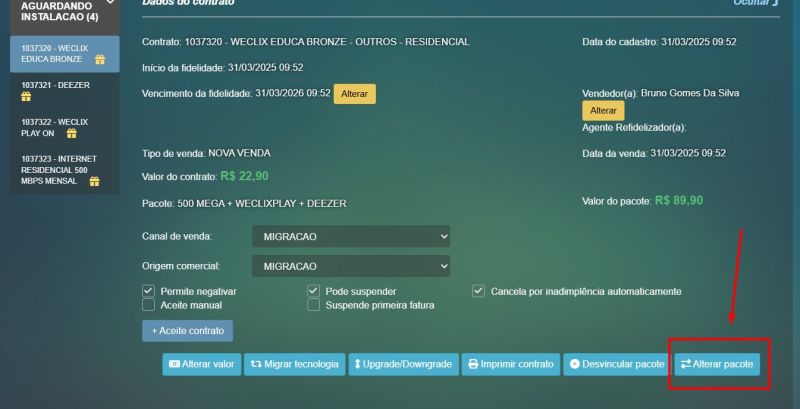Open the Canal de venda dropdown
The width and height of the screenshot is (800, 409).
(351, 236)
